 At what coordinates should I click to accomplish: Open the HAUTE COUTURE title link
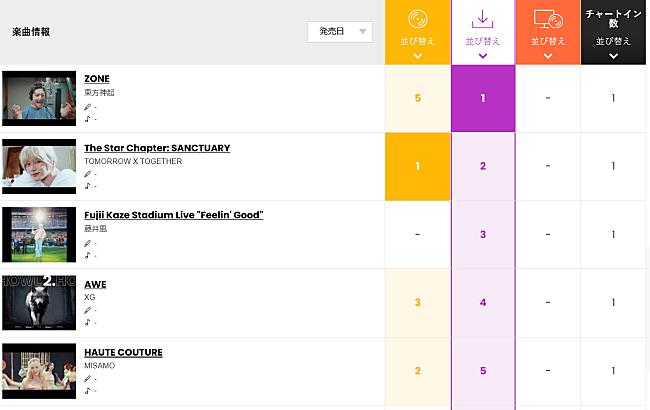pos(123,352)
